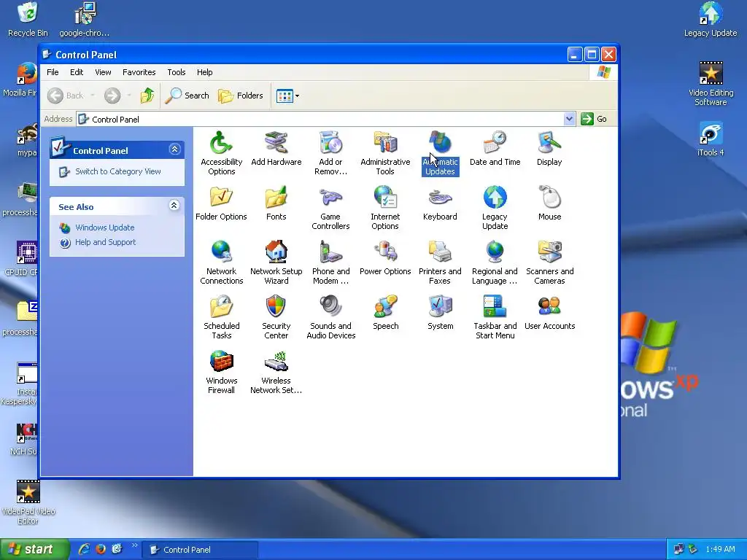Collapse the Control Panel sidebar section
747x560 pixels.
[x=174, y=149]
